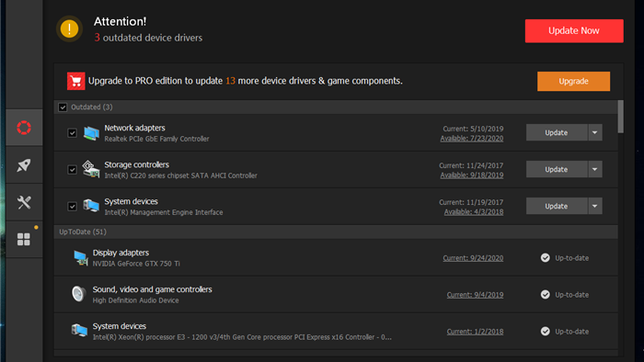Click the orange Upgrade button

pyautogui.click(x=573, y=81)
